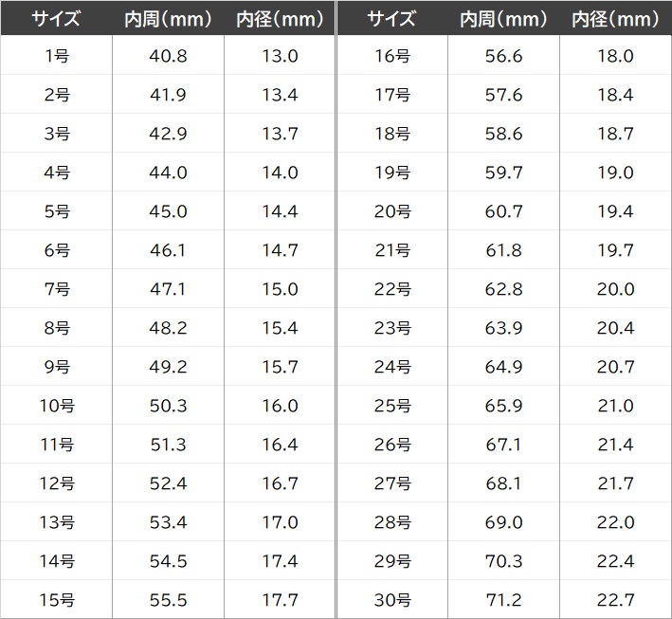Image resolution: width=672 pixels, height=619 pixels.
Task: Select the 70.3 circumference value
Action: pos(503,561)
